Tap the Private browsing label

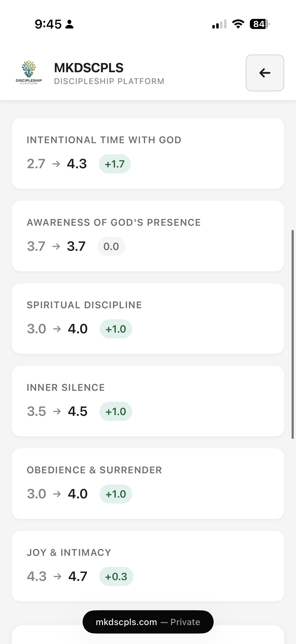pyautogui.click(x=185, y=622)
